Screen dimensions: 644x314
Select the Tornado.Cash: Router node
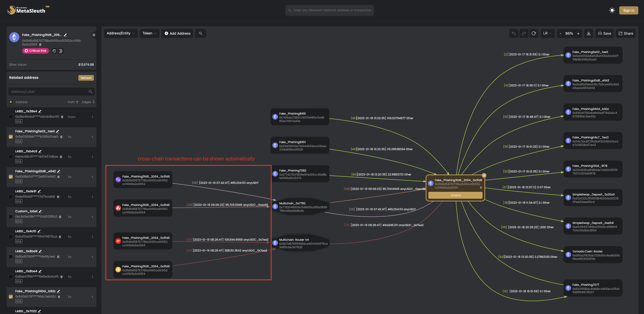coord(593,255)
